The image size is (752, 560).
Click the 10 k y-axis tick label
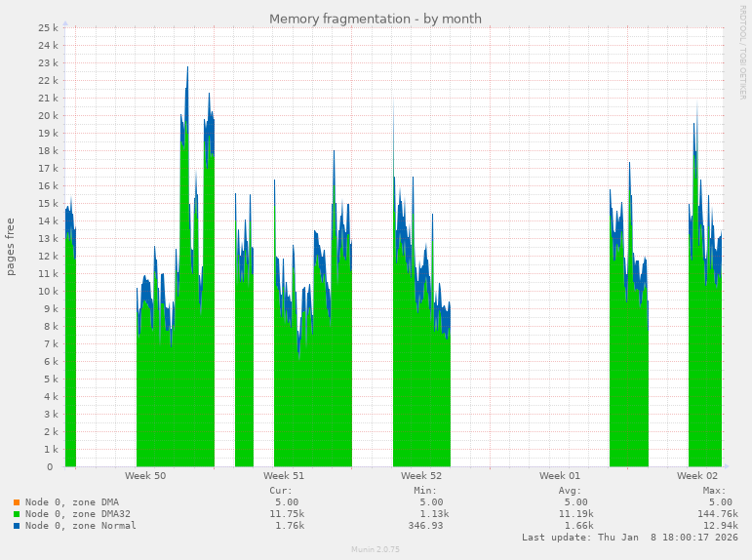[x=49, y=292]
